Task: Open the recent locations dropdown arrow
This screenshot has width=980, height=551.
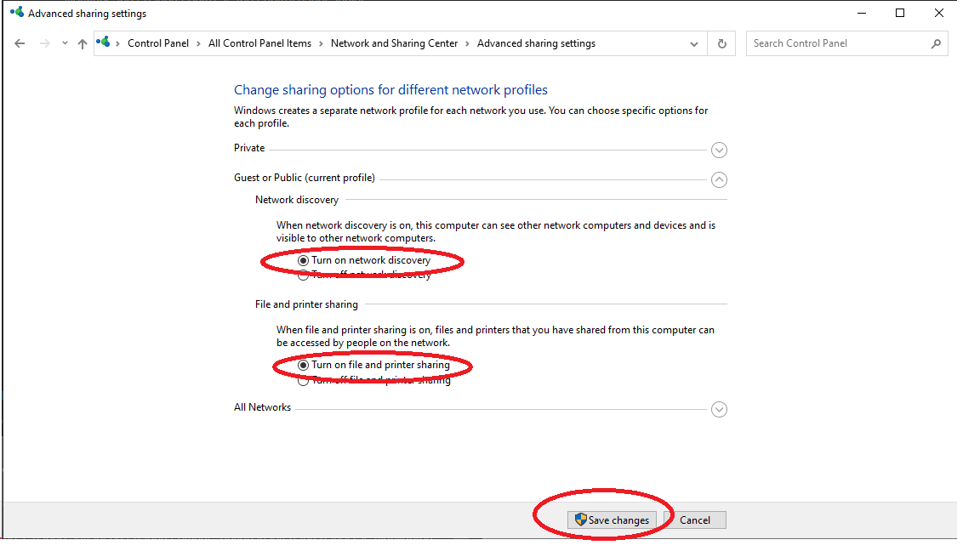Action: click(x=65, y=43)
